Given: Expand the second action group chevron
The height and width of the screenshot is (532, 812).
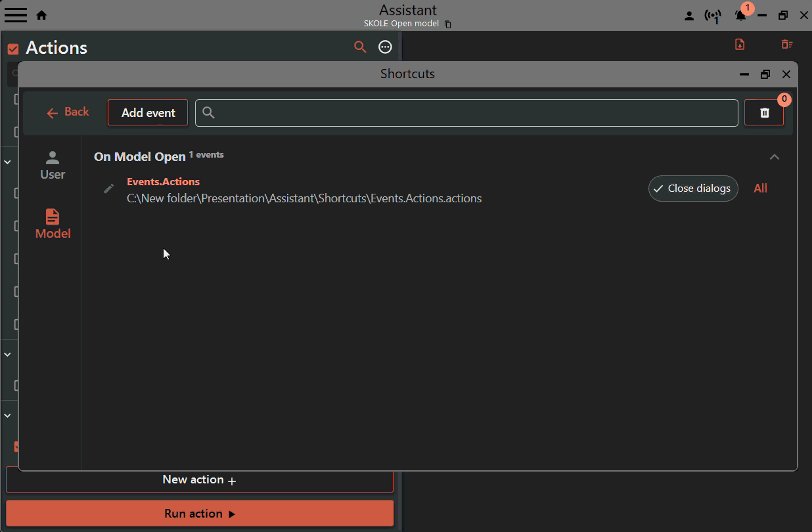Looking at the screenshot, I should click(x=8, y=354).
